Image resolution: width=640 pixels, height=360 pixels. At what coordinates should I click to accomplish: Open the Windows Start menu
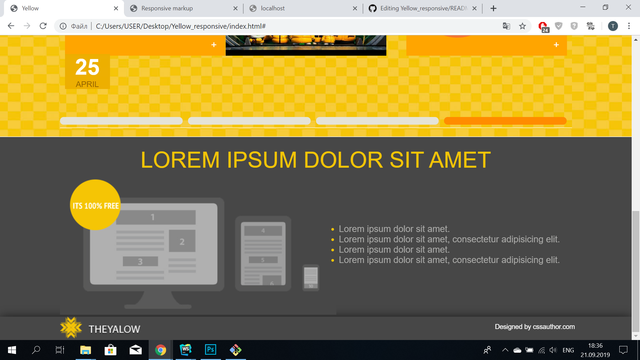point(12,350)
